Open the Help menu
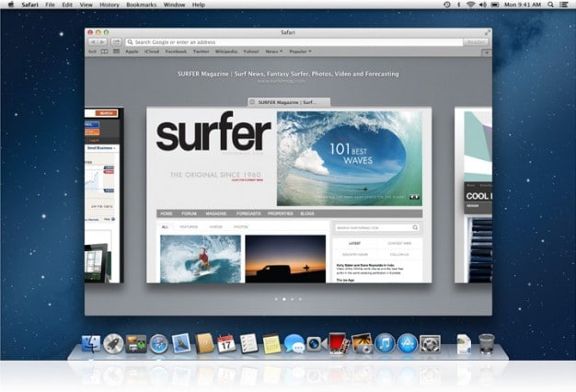The width and height of the screenshot is (576, 392). click(x=199, y=5)
